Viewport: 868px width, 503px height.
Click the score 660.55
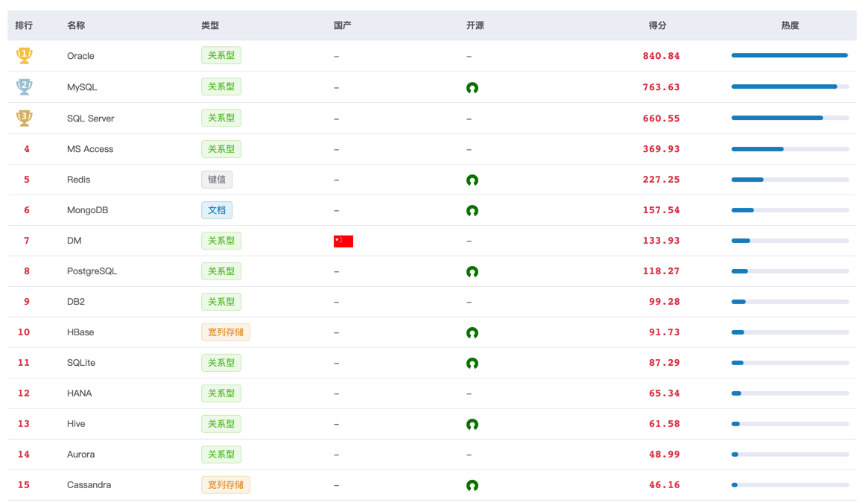click(x=661, y=118)
